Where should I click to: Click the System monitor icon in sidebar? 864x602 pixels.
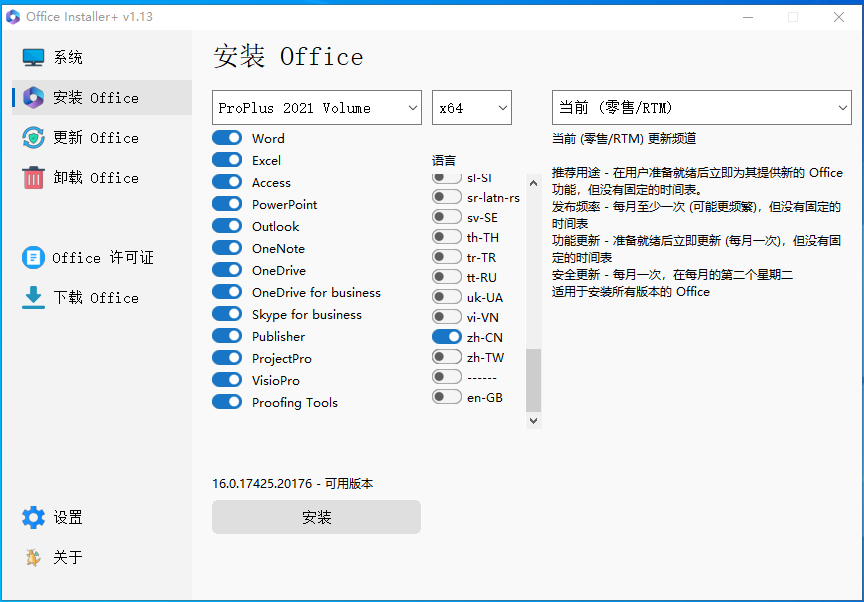33,57
